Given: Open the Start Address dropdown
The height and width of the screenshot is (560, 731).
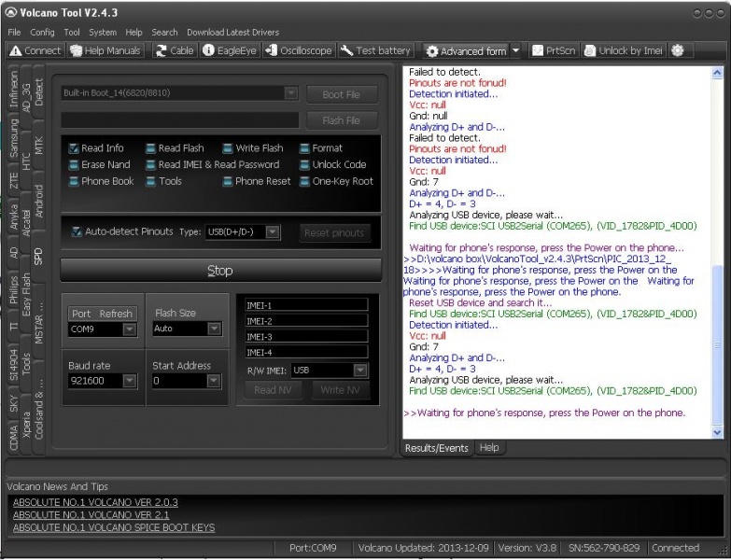Looking at the screenshot, I should [x=214, y=381].
